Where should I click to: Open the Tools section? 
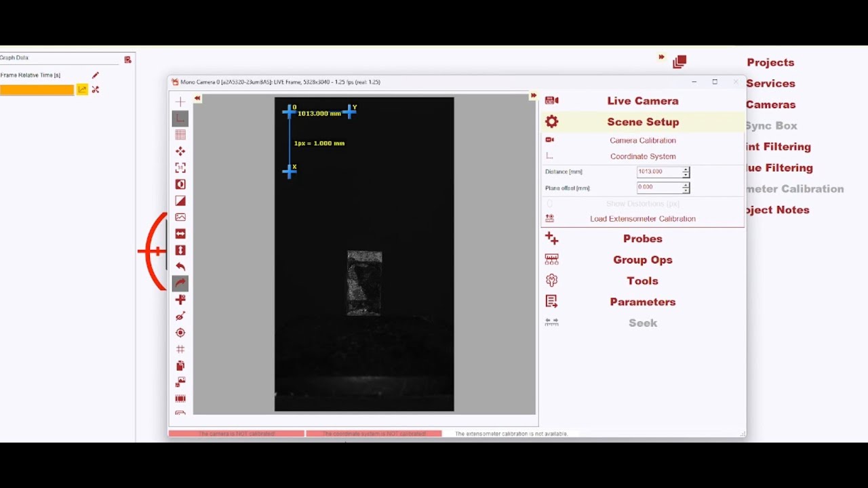[x=643, y=281]
